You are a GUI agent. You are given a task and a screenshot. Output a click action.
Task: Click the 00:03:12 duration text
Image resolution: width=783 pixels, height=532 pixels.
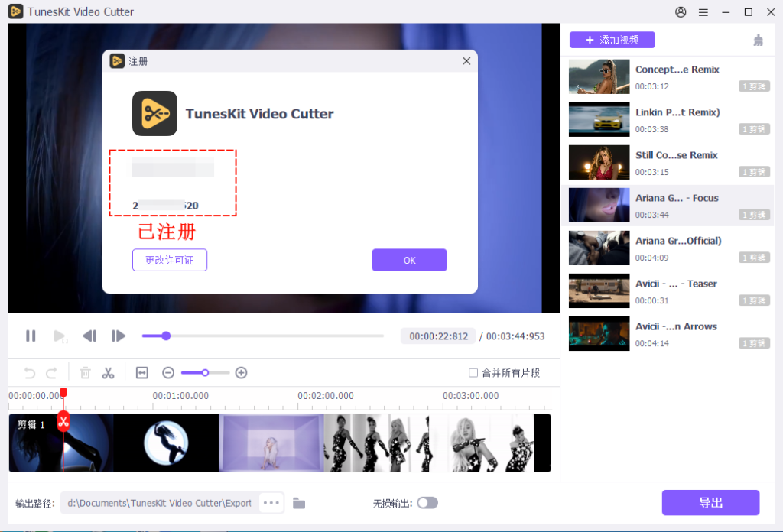point(651,86)
